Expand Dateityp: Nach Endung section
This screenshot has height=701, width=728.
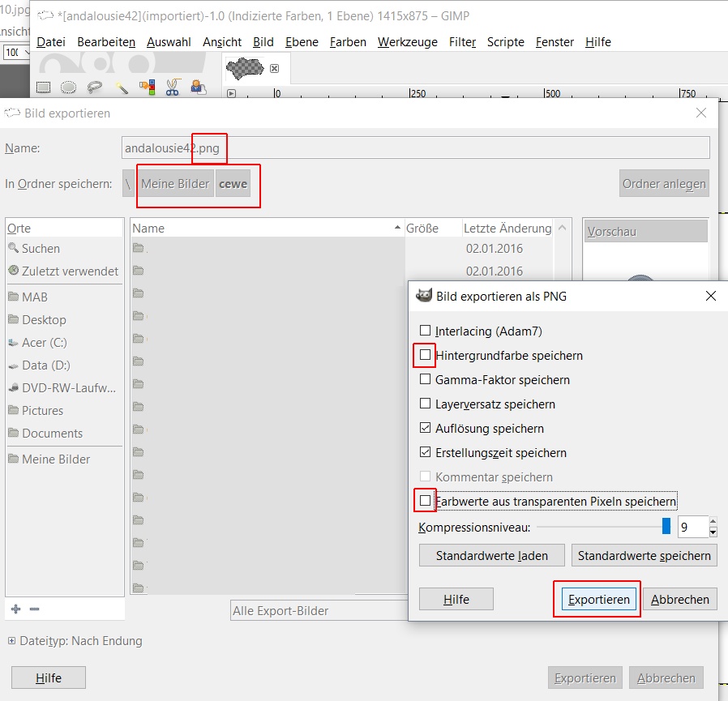tap(11, 641)
